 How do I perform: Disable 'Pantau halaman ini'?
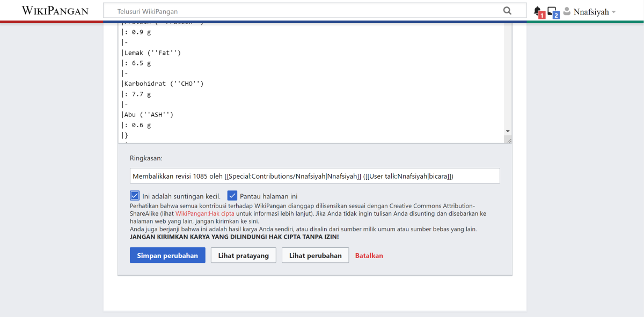[232, 195]
